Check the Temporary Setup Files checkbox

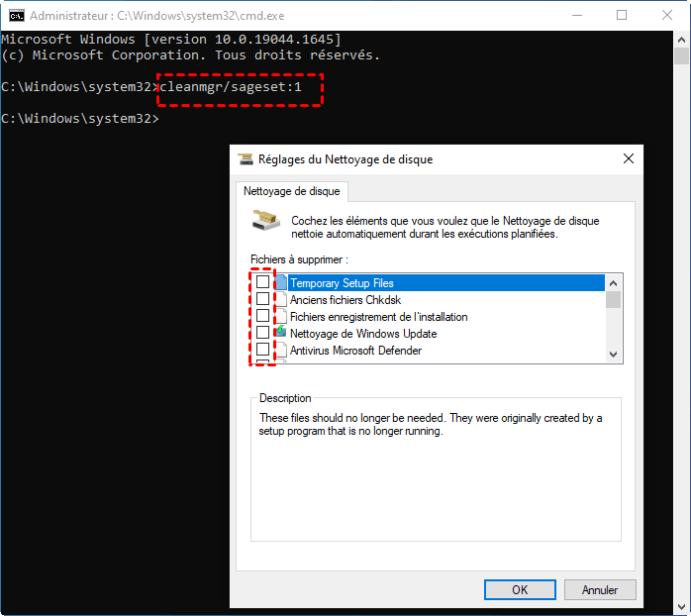(262, 282)
